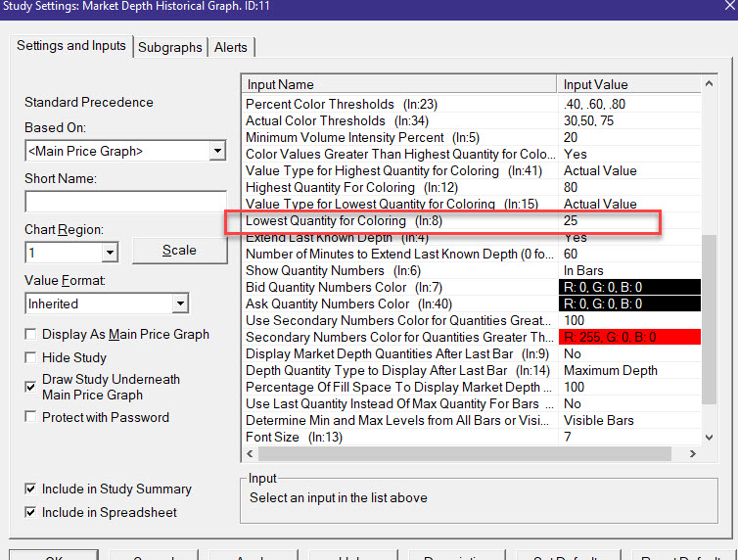Click the Scale button

(x=179, y=251)
